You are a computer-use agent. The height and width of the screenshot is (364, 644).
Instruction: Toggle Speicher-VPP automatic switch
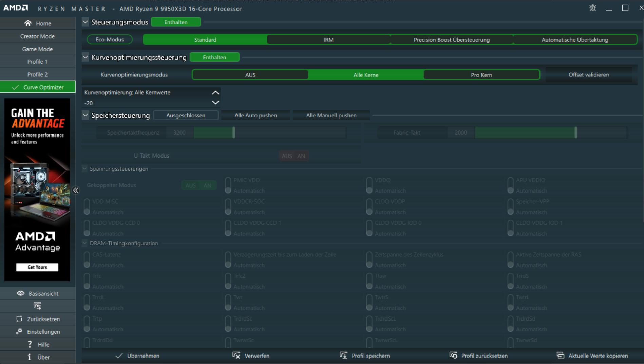pos(510,207)
